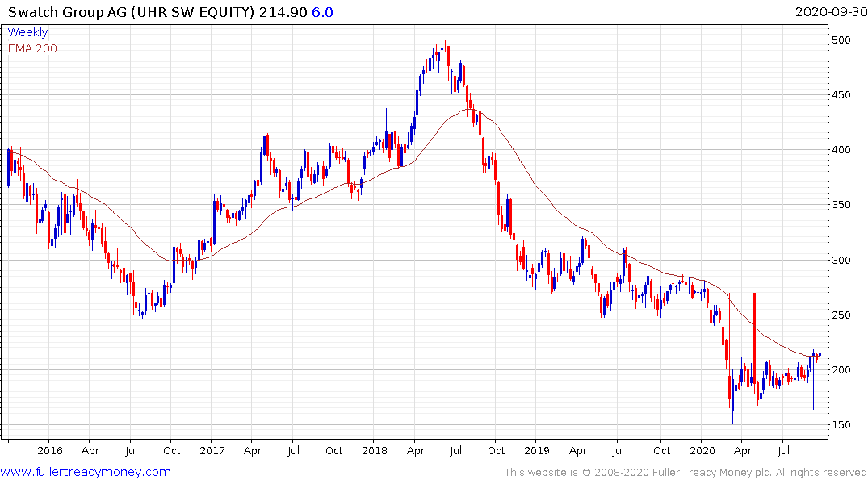Select the 300 price axis label
The width and height of the screenshot is (868, 484).
tap(841, 260)
